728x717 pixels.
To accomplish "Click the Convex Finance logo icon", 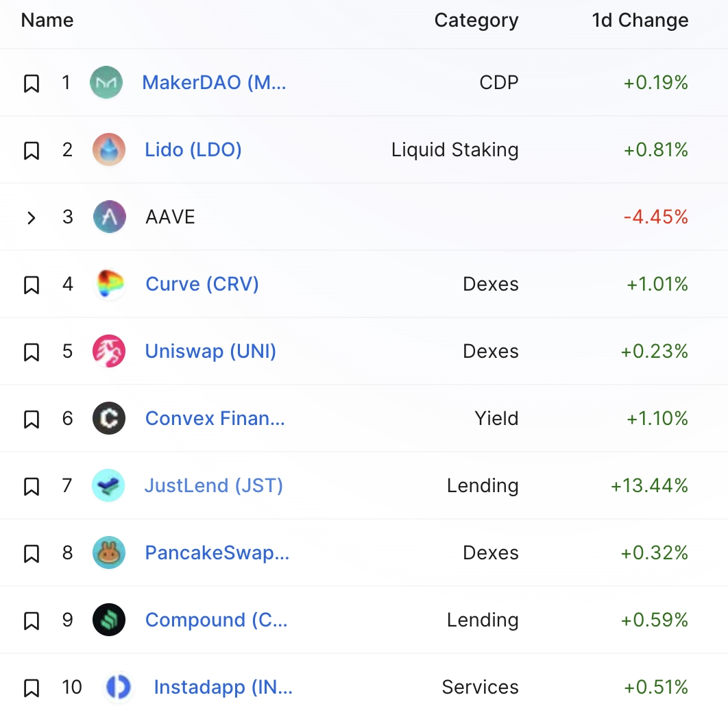I will tap(109, 419).
